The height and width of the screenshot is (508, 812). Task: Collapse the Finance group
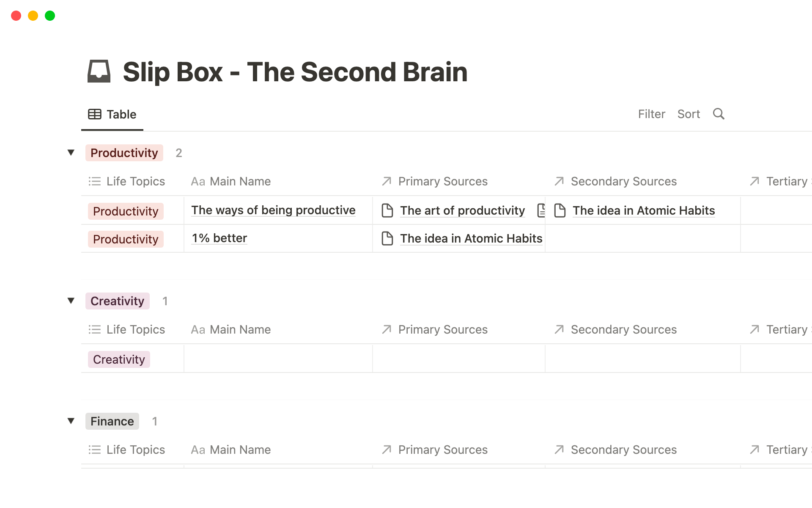tap(71, 421)
